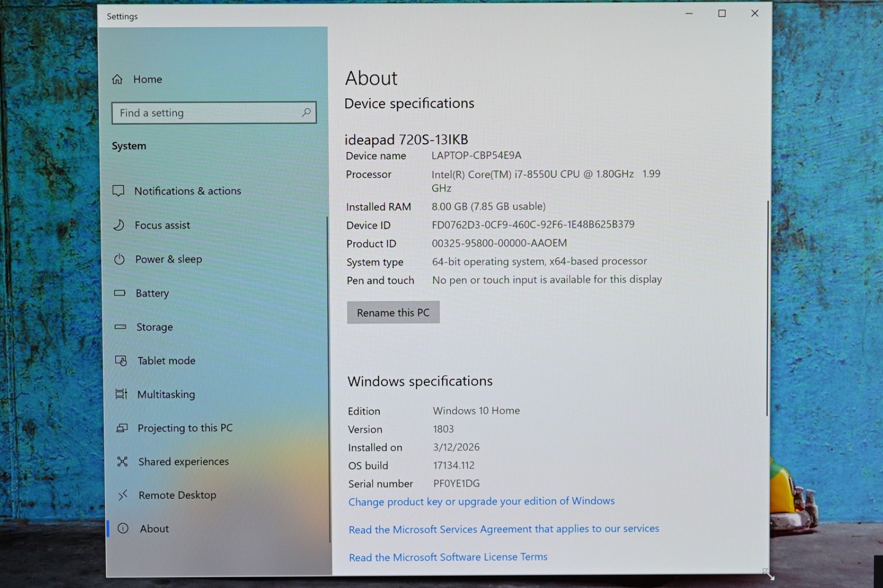883x588 pixels.
Task: Open Tablet mode settings
Action: click(x=166, y=361)
